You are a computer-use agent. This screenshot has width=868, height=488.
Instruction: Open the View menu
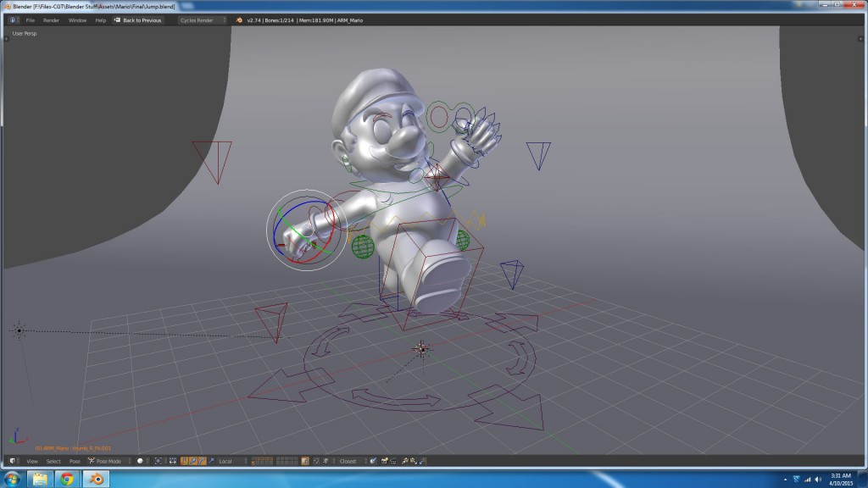(x=31, y=461)
